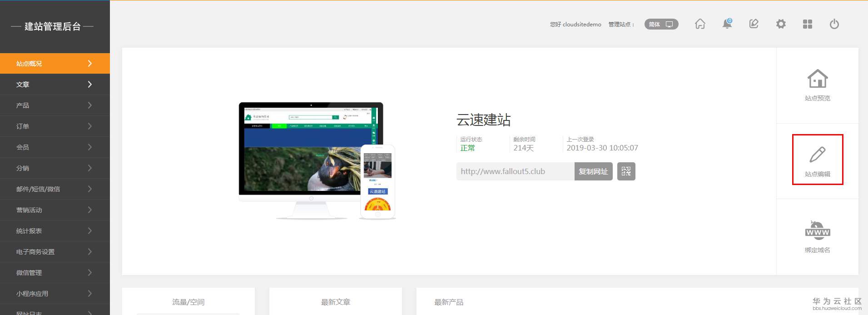
Task: Show the QR code for site URL
Action: pos(626,171)
